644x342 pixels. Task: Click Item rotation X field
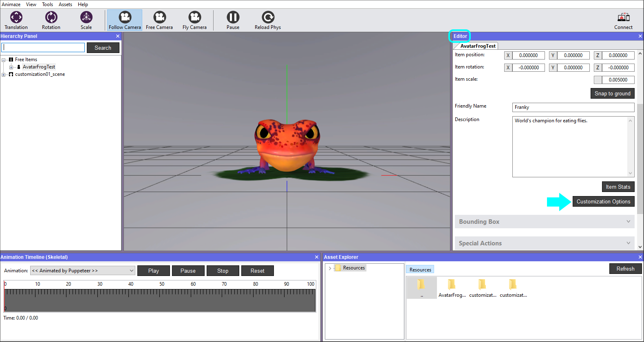click(528, 68)
